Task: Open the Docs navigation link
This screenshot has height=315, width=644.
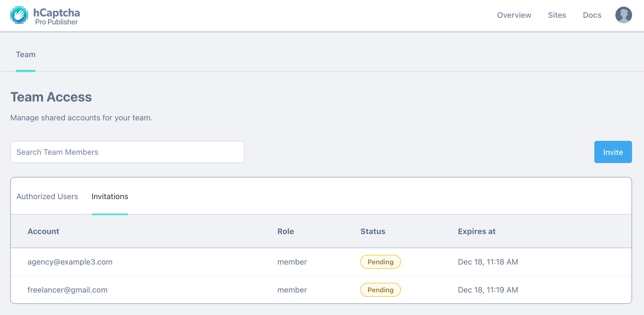Action: pos(592,15)
